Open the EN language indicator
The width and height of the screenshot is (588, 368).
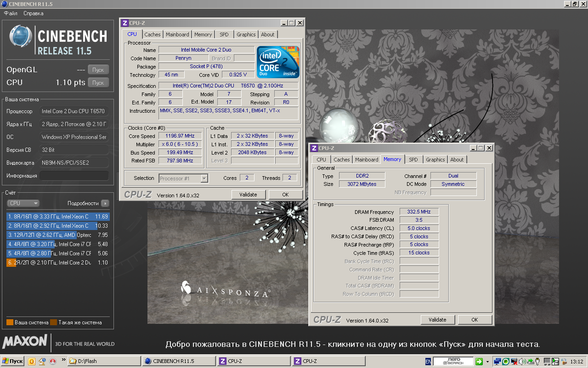[428, 362]
